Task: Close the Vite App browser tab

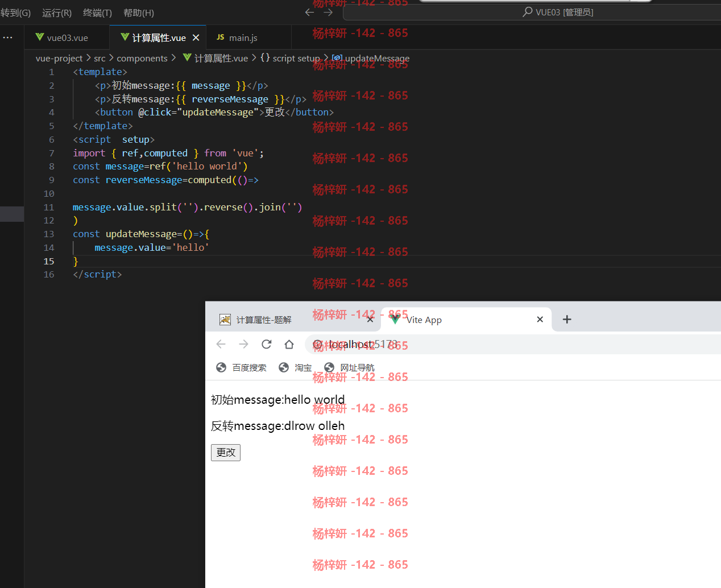Action: tap(540, 320)
